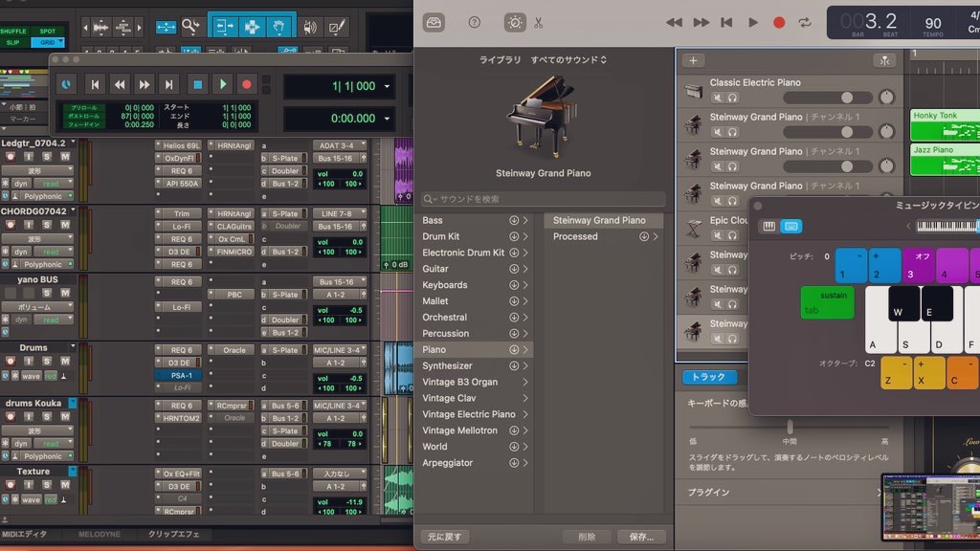Click the 保存... save button
Screen dimensions: 980x551
point(641,537)
